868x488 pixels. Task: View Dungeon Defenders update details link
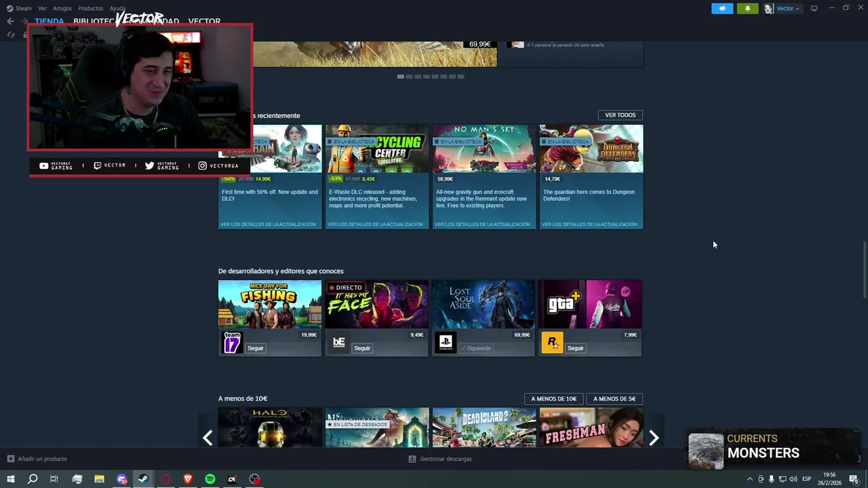click(589, 224)
